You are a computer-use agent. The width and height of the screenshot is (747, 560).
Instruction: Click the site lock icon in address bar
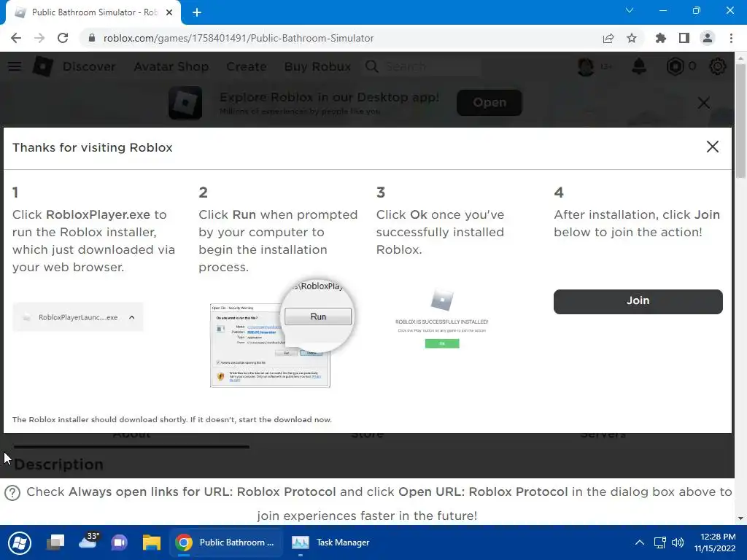point(92,38)
